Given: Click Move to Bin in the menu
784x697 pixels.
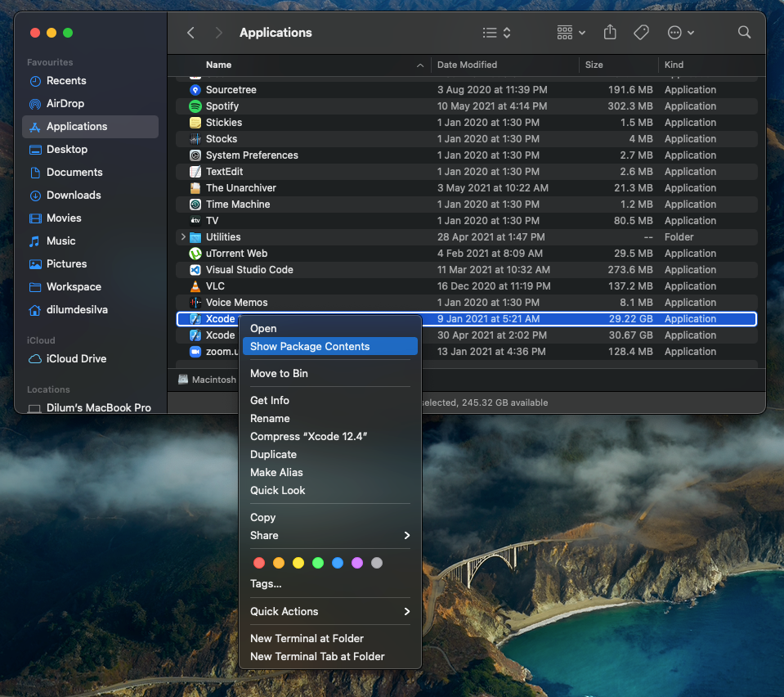Looking at the screenshot, I should point(281,373).
